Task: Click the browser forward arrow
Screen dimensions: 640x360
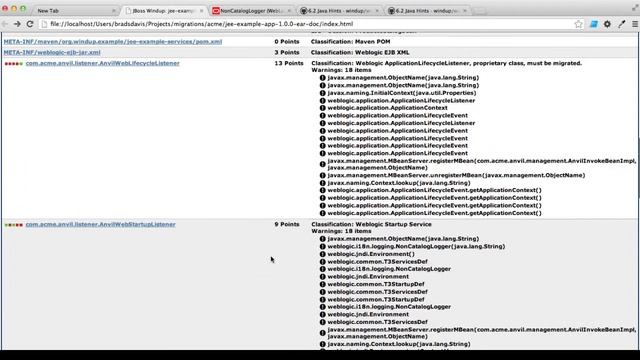Action: 17,24
